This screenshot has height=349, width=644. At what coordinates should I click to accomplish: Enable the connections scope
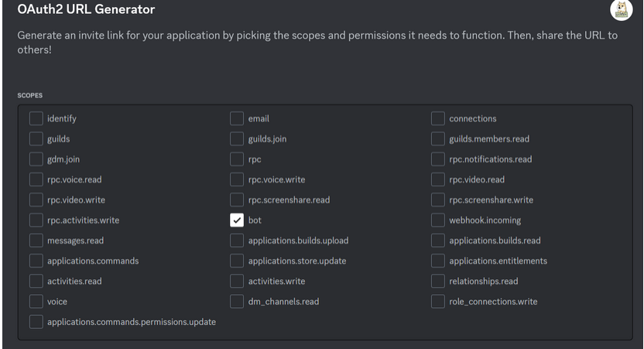tap(438, 118)
